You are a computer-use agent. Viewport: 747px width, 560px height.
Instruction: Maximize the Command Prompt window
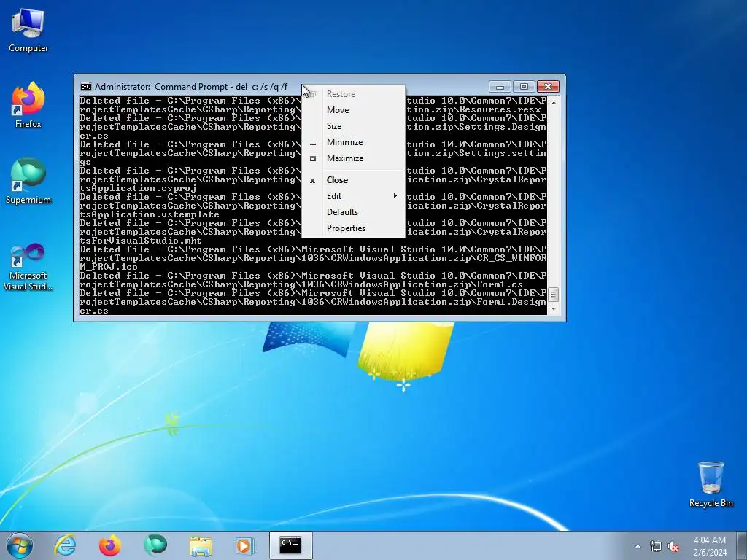[x=524, y=87]
